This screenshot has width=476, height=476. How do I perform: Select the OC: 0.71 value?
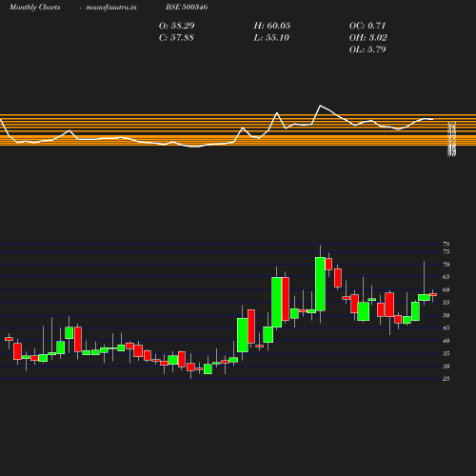coord(367,26)
